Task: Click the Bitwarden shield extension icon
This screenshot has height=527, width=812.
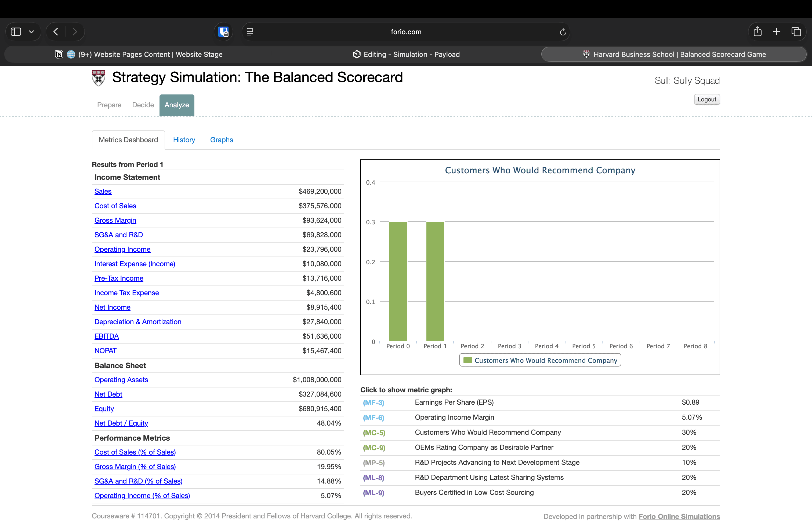Action: pos(223,32)
